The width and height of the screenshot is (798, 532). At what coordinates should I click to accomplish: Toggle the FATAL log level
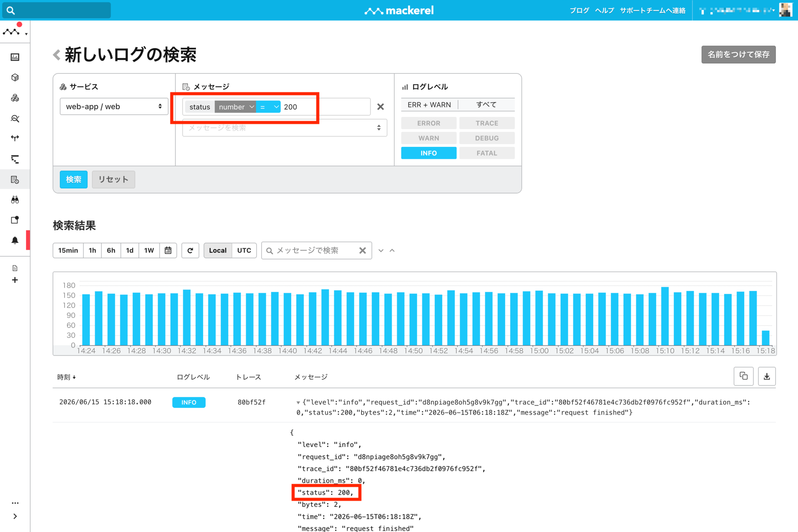pyautogui.click(x=487, y=153)
